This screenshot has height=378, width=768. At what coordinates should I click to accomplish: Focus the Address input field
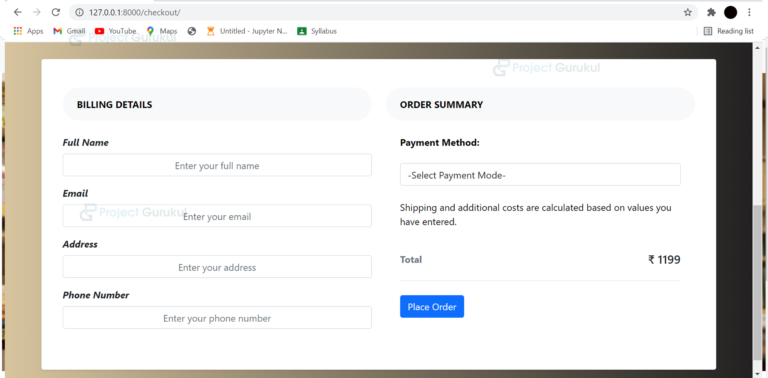(x=217, y=267)
